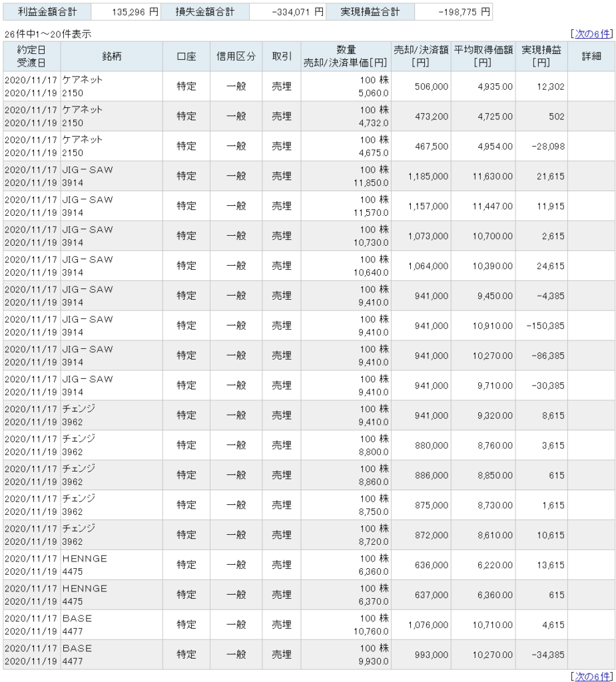Viewport: 616px width, 682px height.
Task: Select realized profit value 13,615
Action: (550, 565)
